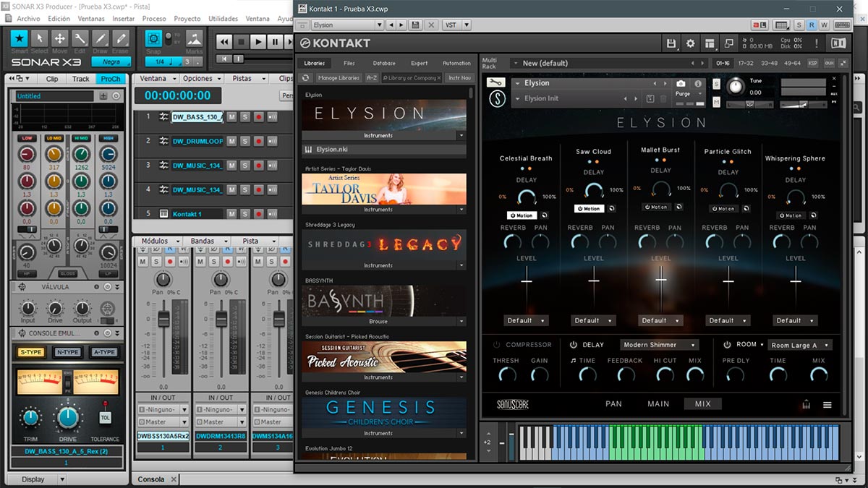868x488 pixels.
Task: Select the Taylor Davis library banner
Action: coord(384,189)
